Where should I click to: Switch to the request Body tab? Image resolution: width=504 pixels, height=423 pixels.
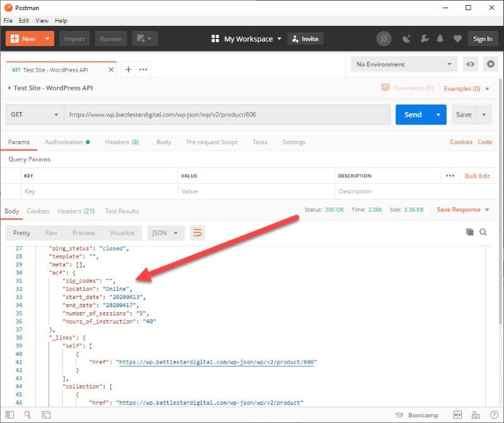pyautogui.click(x=164, y=142)
